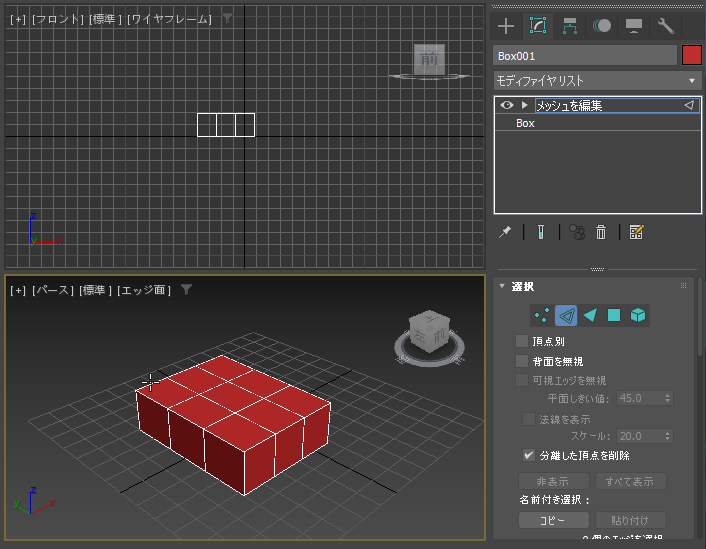
Task: Click the 選択 rollout grip dots
Action: (x=683, y=286)
